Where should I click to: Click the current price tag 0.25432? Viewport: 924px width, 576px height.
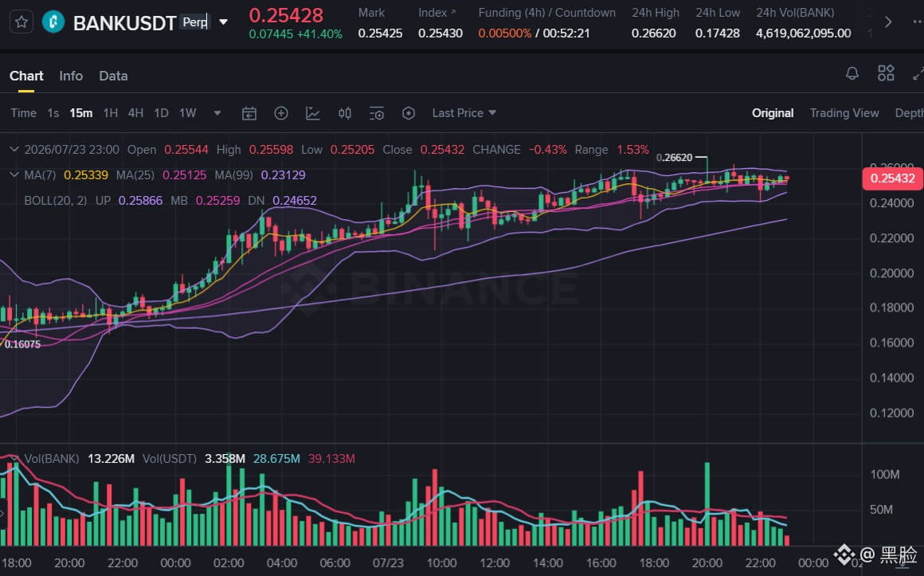click(x=892, y=178)
